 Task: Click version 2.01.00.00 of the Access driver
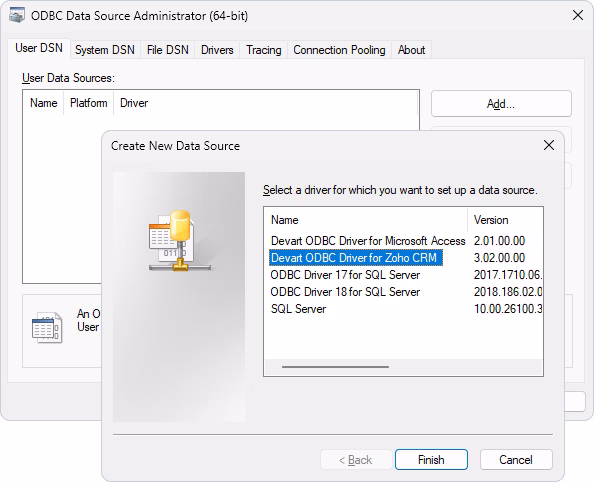(x=499, y=241)
